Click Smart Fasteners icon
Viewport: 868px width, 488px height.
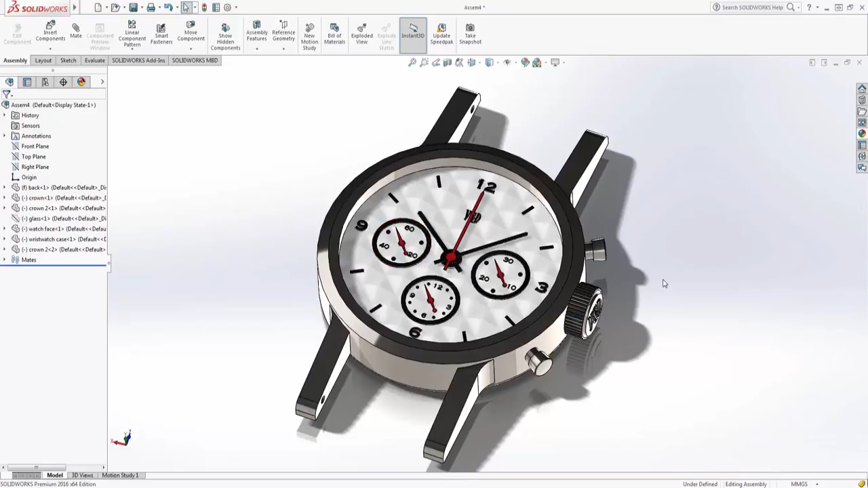[x=161, y=34]
